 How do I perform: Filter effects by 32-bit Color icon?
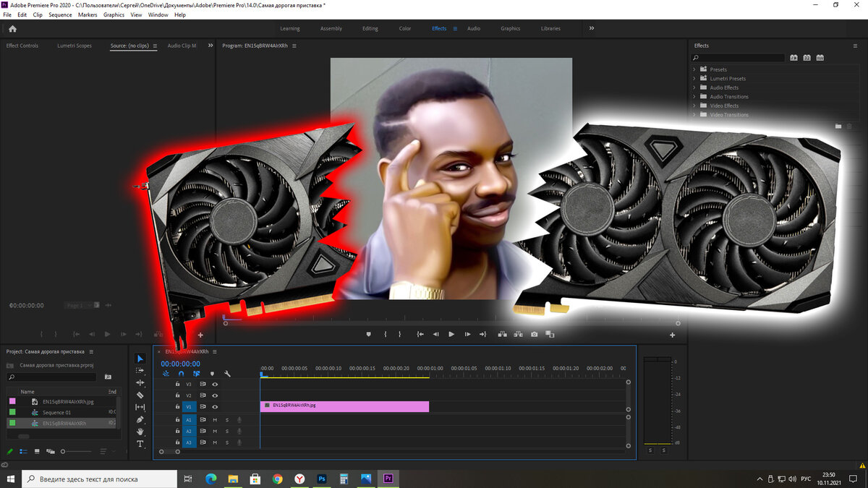(807, 58)
